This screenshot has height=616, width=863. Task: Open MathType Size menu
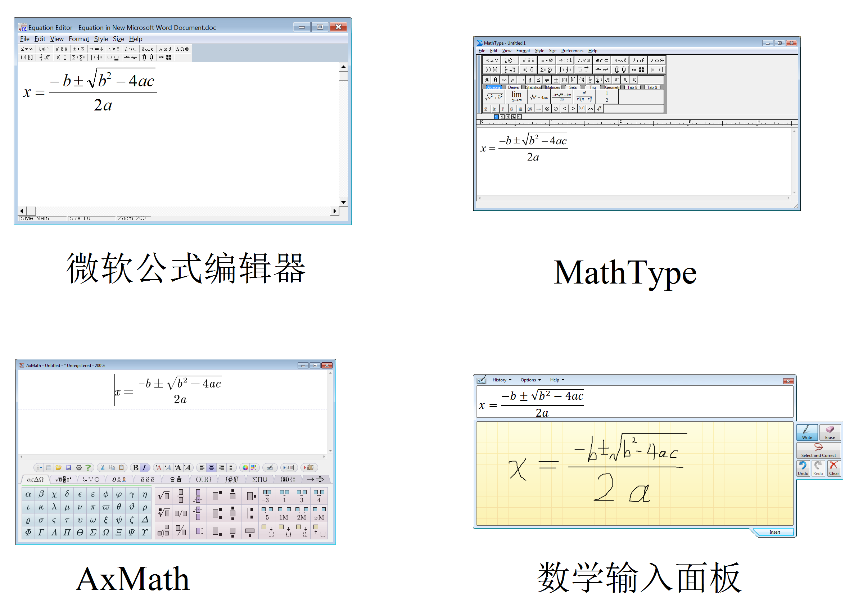552,51
